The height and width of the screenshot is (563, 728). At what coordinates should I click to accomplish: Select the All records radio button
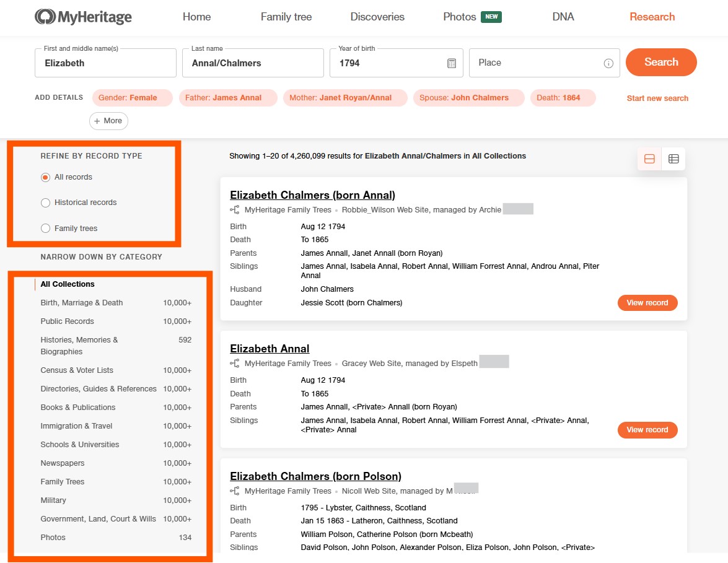click(45, 177)
